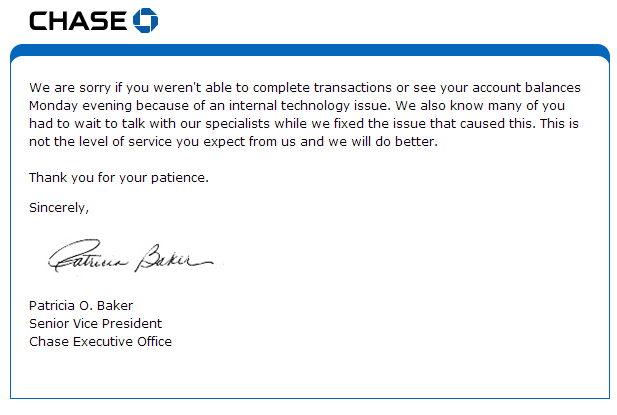Click the printed name "Patricia O. Baker"

click(81, 305)
